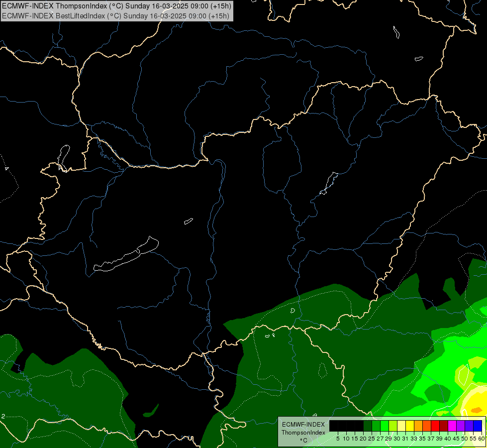Click the legend value 50

pyautogui.click(x=464, y=439)
